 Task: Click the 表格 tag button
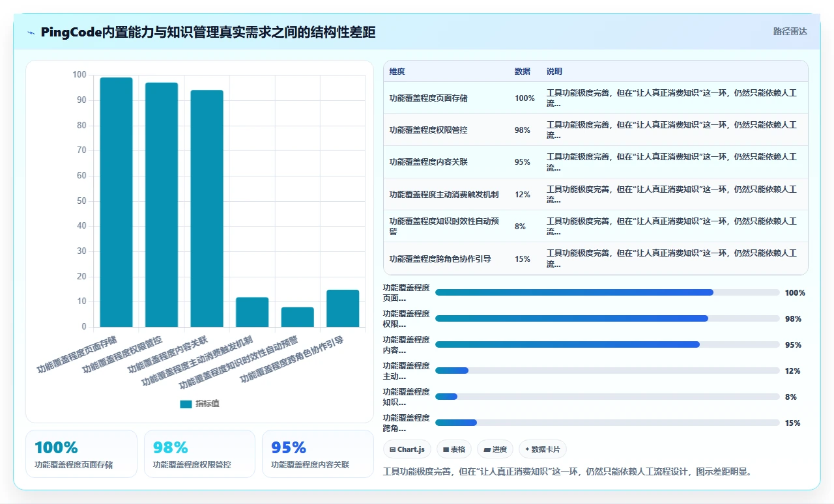[x=454, y=449]
